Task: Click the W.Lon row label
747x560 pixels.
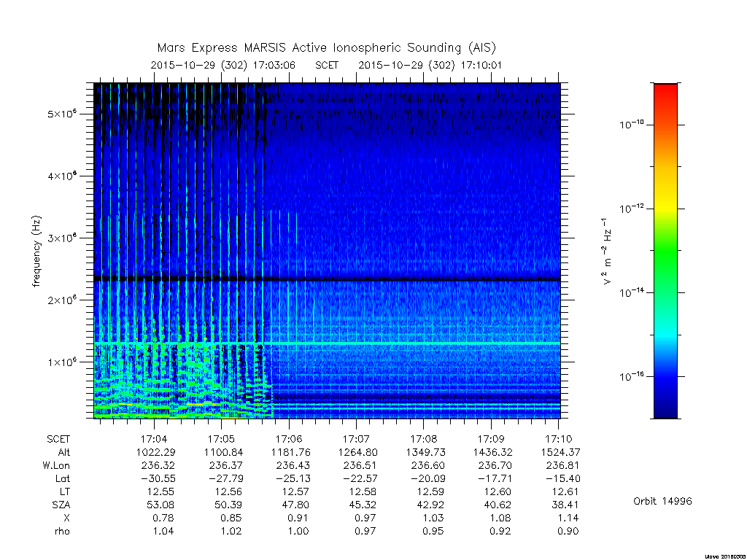Action: click(56, 465)
